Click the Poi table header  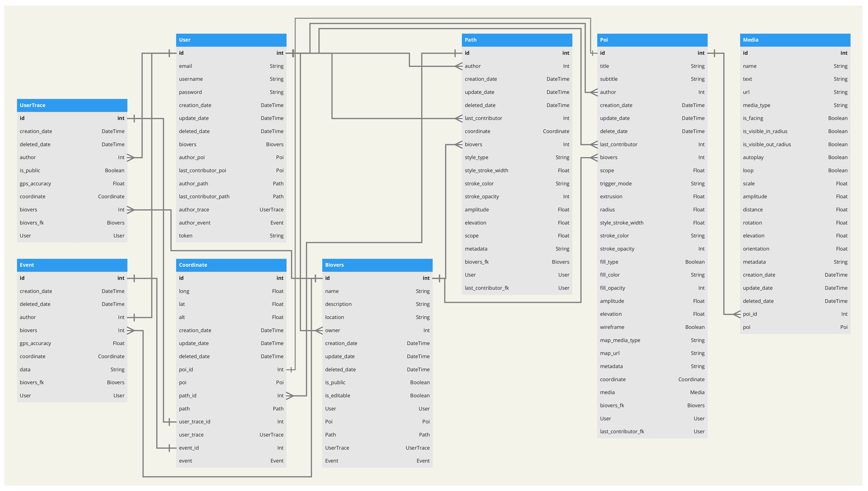[x=652, y=40]
